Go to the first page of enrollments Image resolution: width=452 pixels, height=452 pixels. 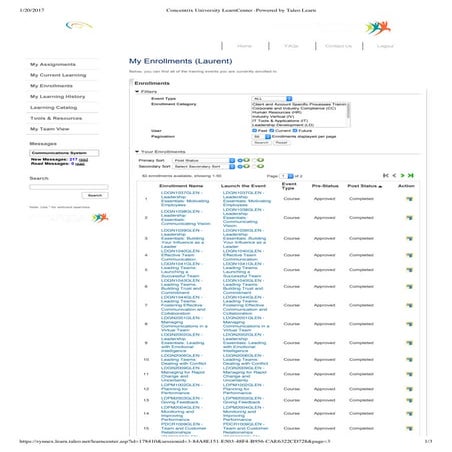[x=386, y=175]
